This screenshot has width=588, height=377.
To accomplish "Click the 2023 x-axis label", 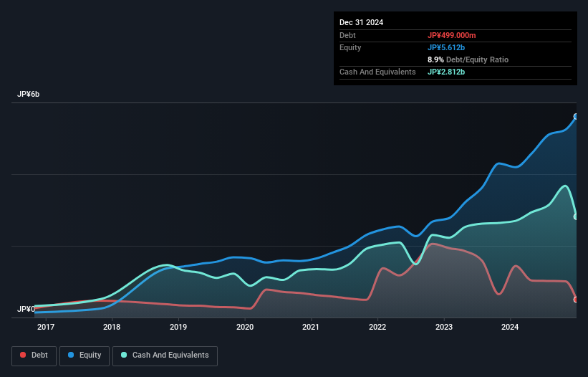I will [444, 327].
